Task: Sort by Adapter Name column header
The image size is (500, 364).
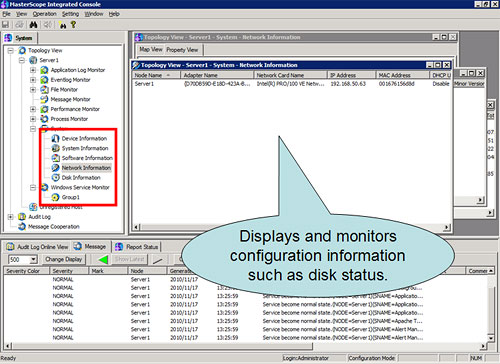Action: (x=217, y=75)
